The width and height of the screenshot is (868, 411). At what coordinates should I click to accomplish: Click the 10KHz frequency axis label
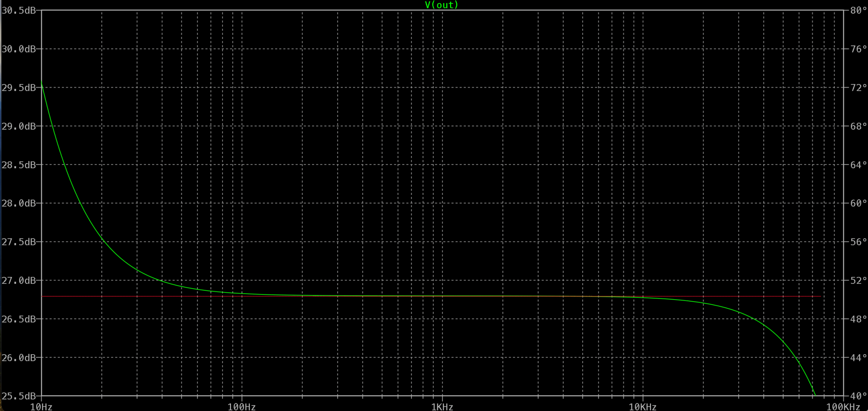click(x=643, y=407)
